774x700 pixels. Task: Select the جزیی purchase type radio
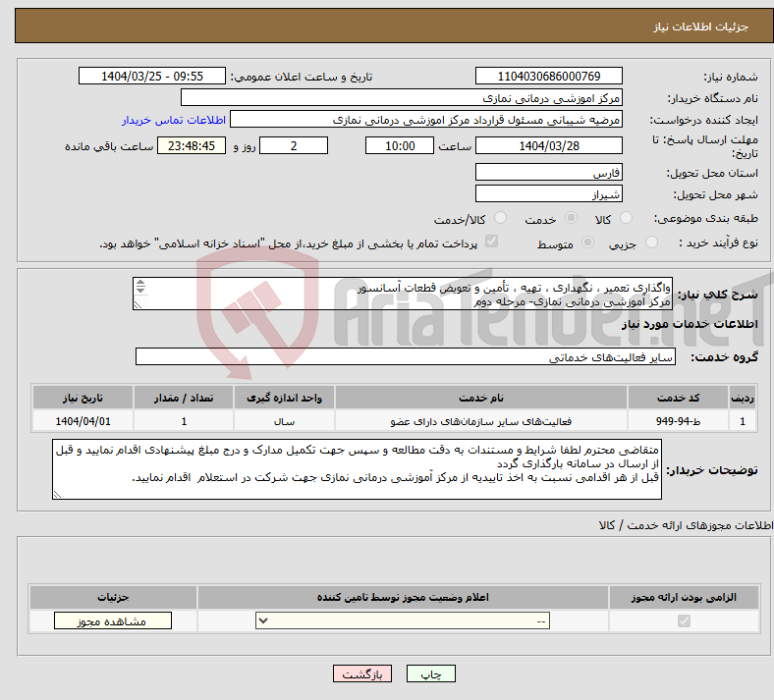[x=651, y=242]
